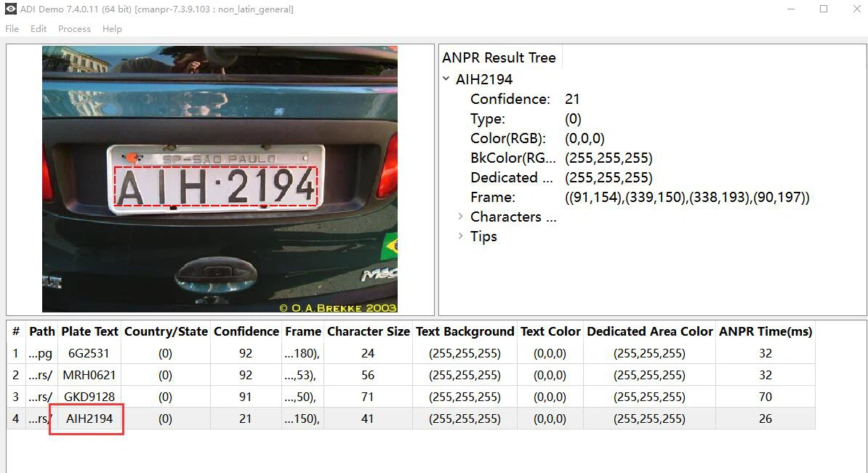Viewport: 868px width, 473px height.
Task: Click the ANPR Time(ms) column header
Action: point(765,331)
